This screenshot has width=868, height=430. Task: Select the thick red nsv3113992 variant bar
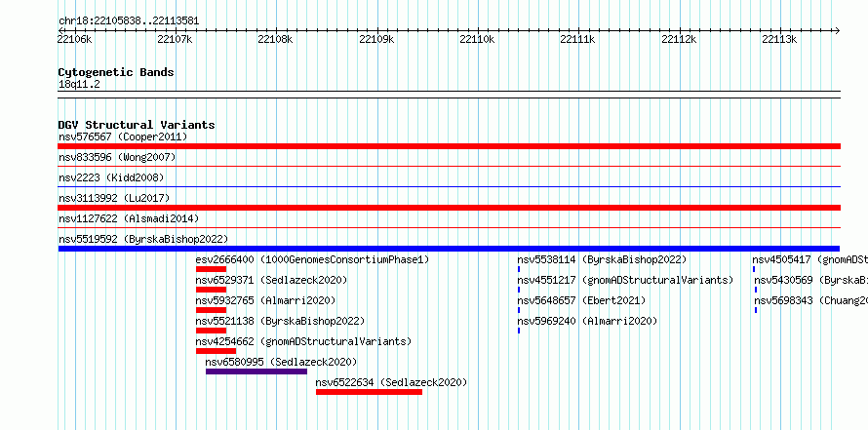coord(449,208)
